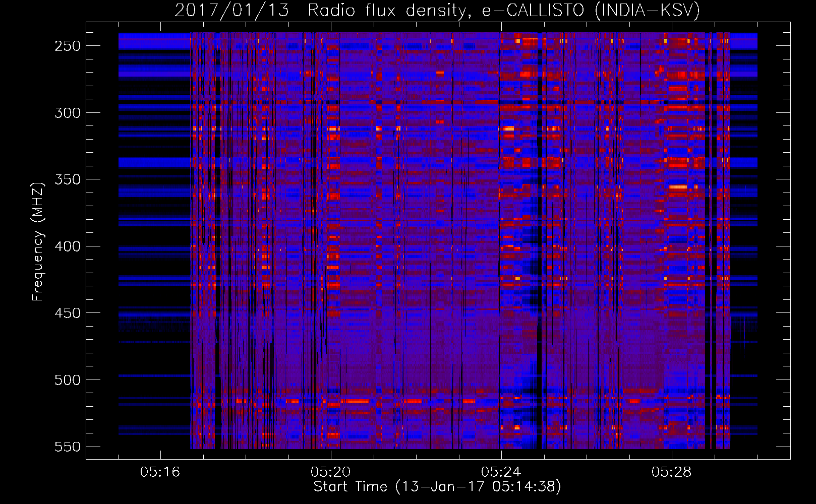Viewport: 816px width, 504px height.
Task: Click the 400 frequency tick label
Action: click(x=68, y=246)
